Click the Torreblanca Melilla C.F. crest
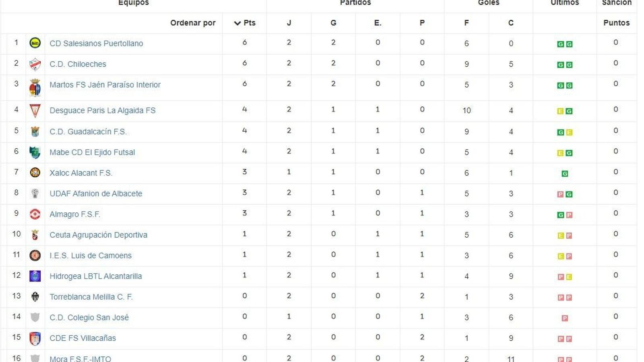 pyautogui.click(x=35, y=296)
